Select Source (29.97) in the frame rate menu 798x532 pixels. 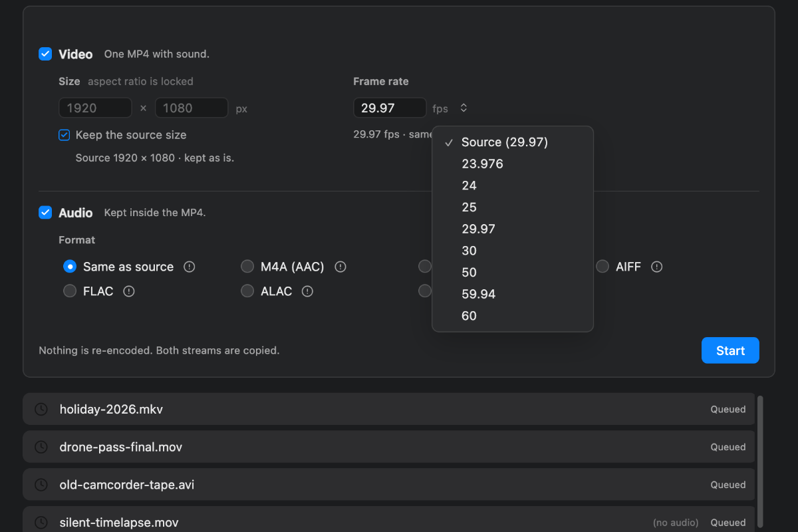[513, 142]
